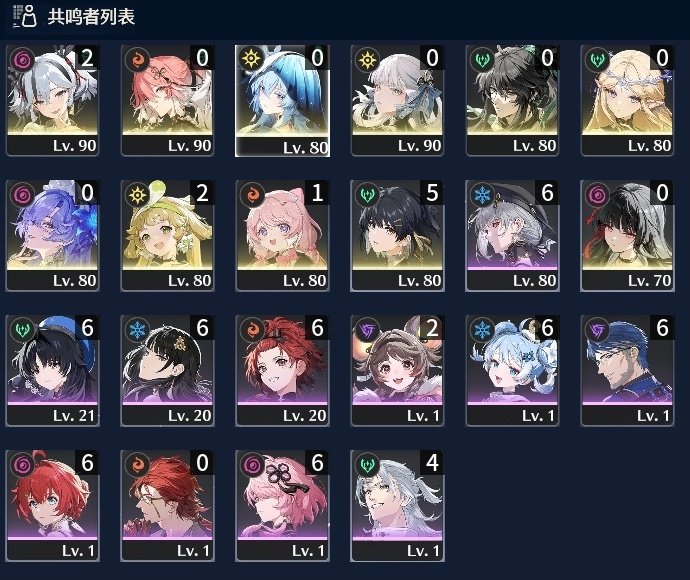Screen dimensions: 690x580
Task: Open the Lv. 21 blue-beret character card
Action: pos(52,371)
